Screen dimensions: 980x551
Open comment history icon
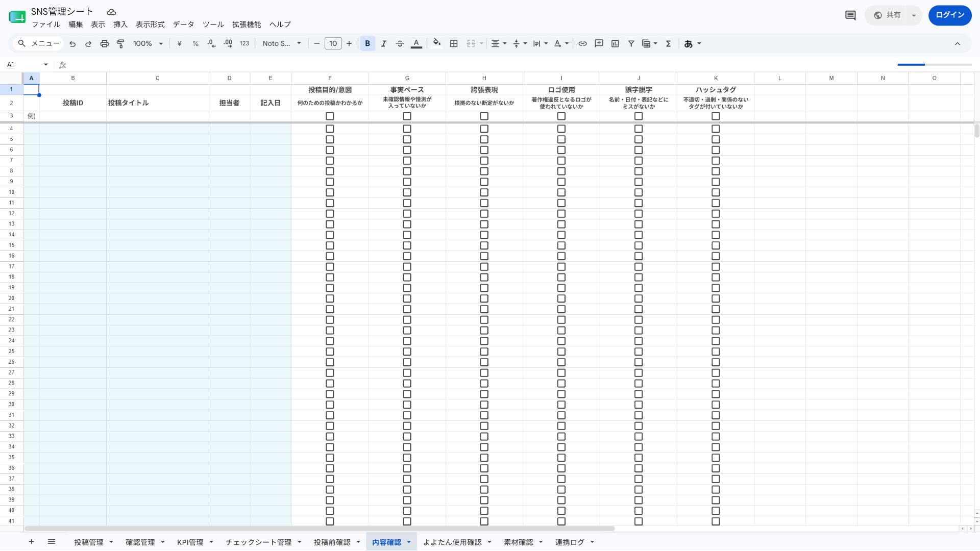click(x=850, y=15)
